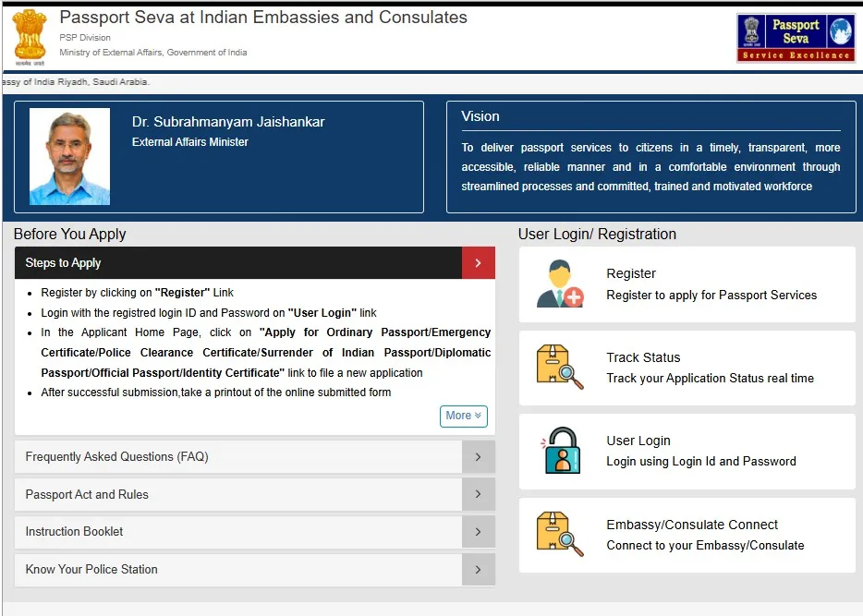The image size is (863, 616).
Task: Open the Instruction Booklet chevron
Action: pyautogui.click(x=479, y=531)
